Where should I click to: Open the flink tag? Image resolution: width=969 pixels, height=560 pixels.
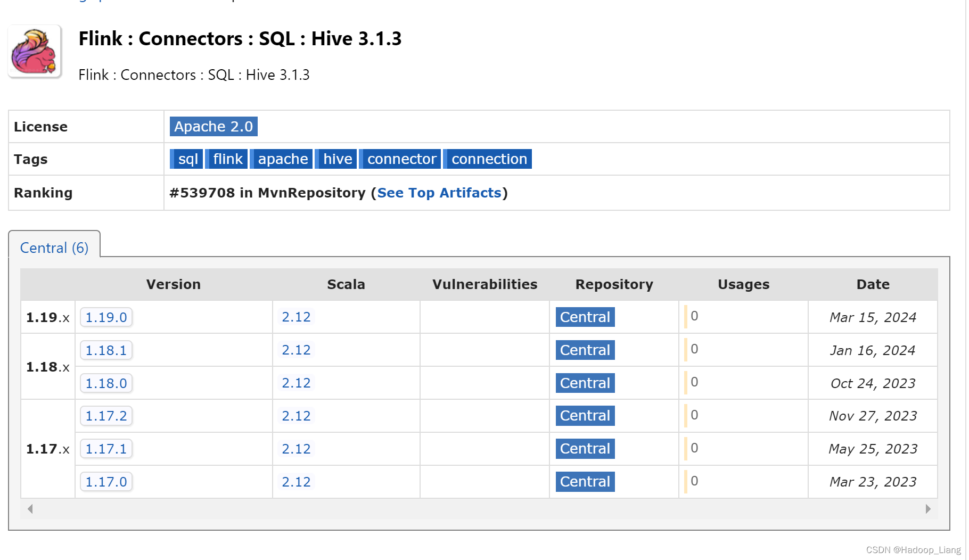point(227,159)
